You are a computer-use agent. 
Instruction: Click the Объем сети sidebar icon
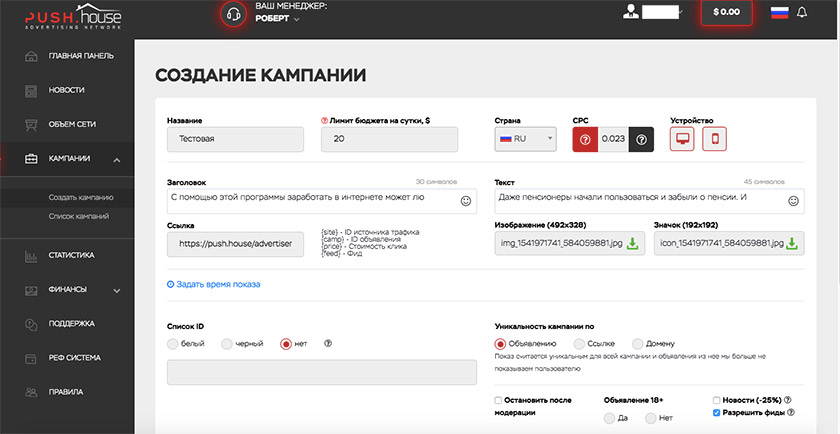(31, 124)
